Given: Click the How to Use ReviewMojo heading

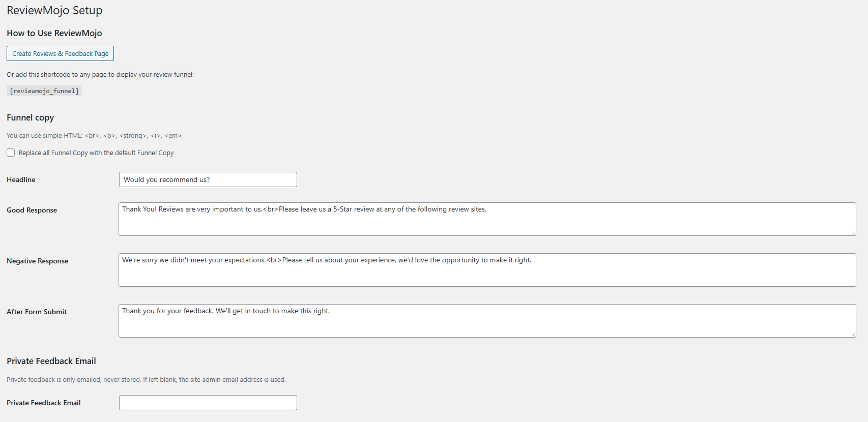Looking at the screenshot, I should click(x=54, y=33).
